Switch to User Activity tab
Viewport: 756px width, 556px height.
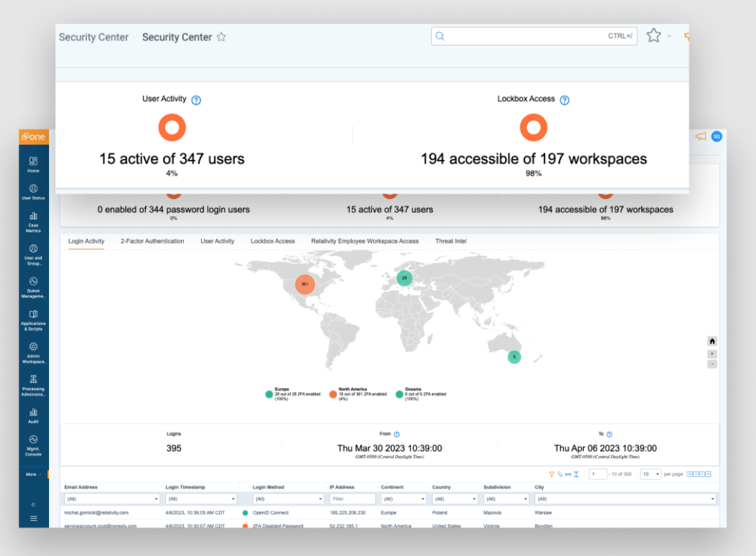(x=218, y=241)
